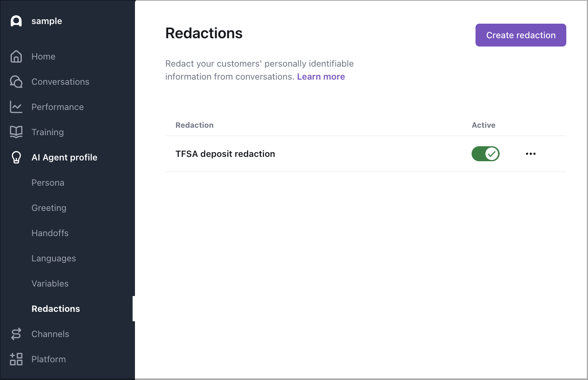
Task: Click the Create redaction button
Action: tap(521, 35)
